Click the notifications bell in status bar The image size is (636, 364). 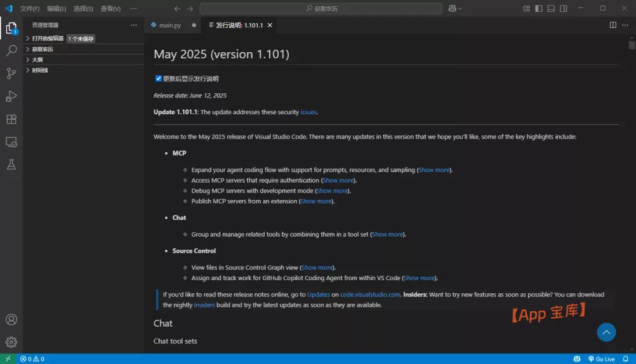point(626,359)
